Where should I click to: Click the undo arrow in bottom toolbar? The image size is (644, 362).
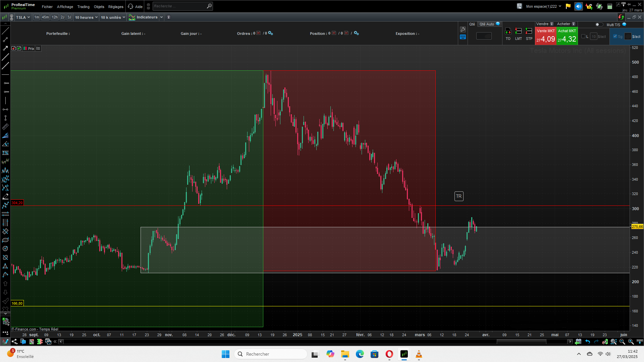588,342
